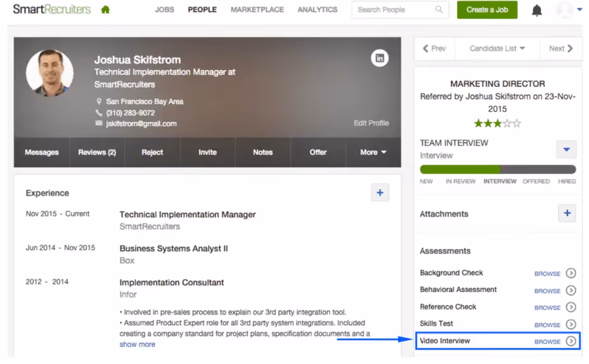Click the Create a Job button
The height and width of the screenshot is (364, 589).
coord(487,10)
